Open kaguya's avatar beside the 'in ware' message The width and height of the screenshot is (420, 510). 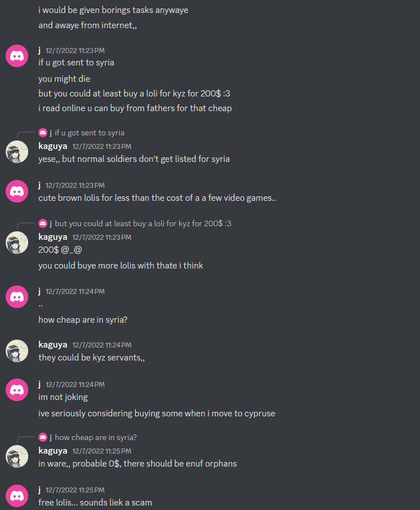[x=17, y=456]
